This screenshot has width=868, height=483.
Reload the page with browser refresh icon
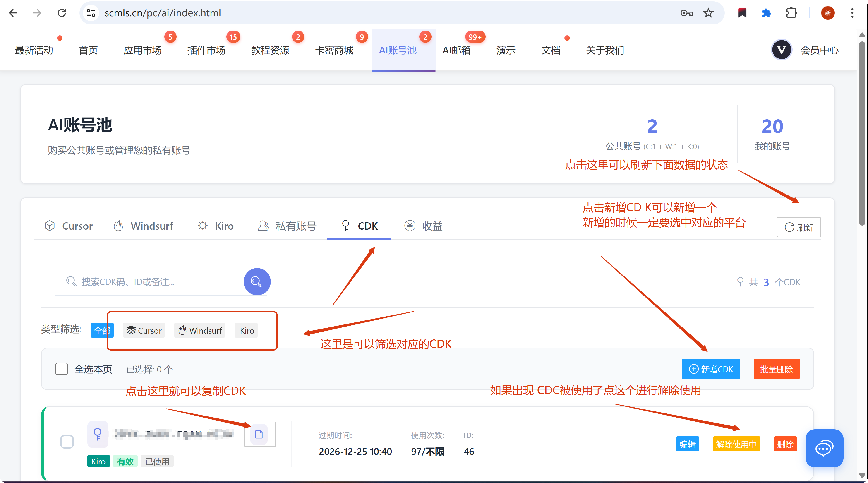coord(62,13)
